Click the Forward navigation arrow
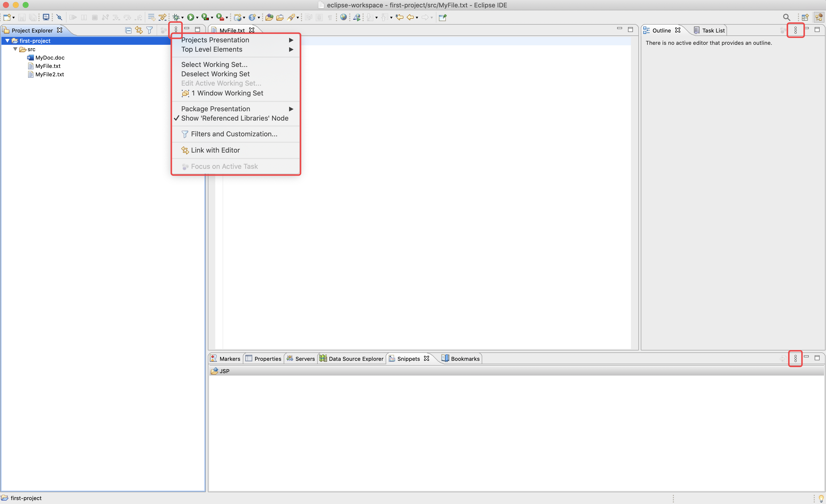Screen dimensions: 826x504 tap(425, 17)
